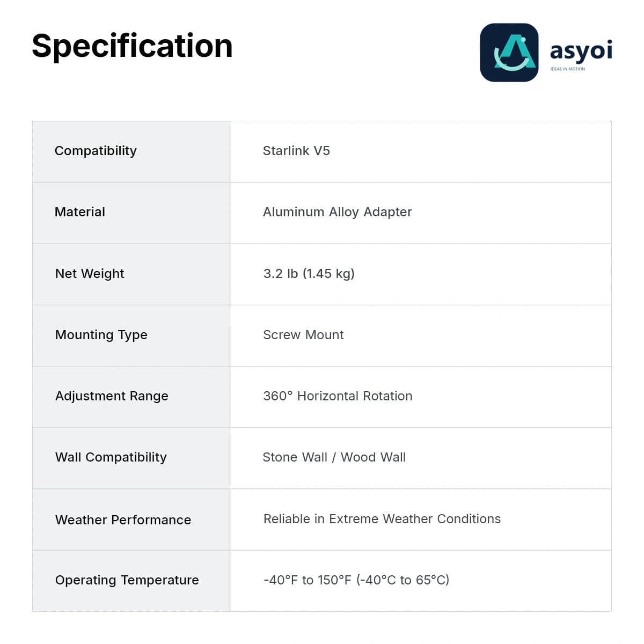Viewport: 644px width, 644px height.
Task: Select the Compatibility row label
Action: (96, 151)
